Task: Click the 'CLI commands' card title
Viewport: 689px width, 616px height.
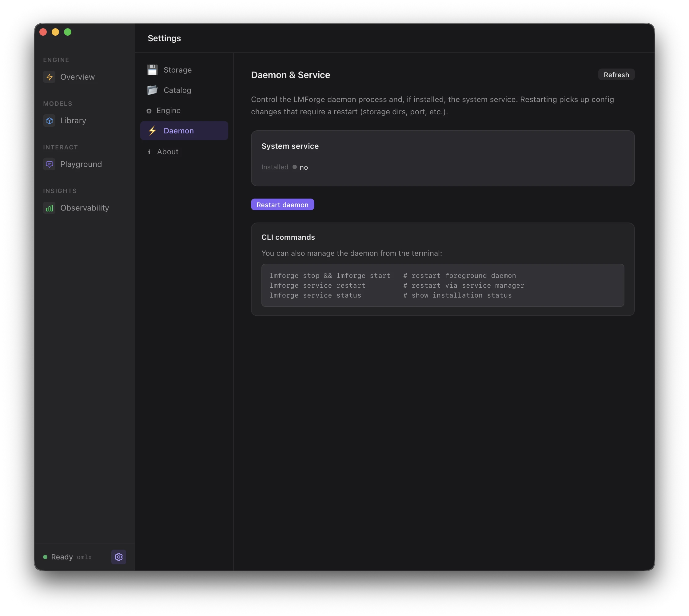Action: pos(288,237)
